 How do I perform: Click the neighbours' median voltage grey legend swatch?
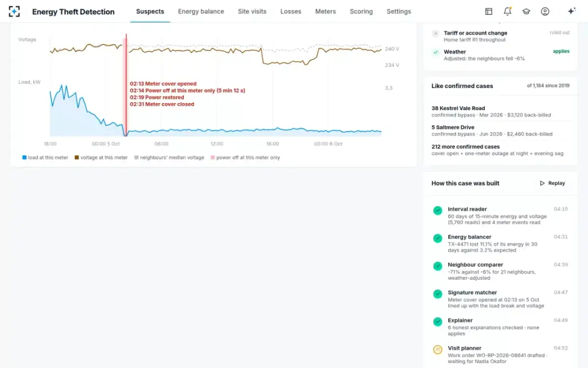(x=136, y=158)
